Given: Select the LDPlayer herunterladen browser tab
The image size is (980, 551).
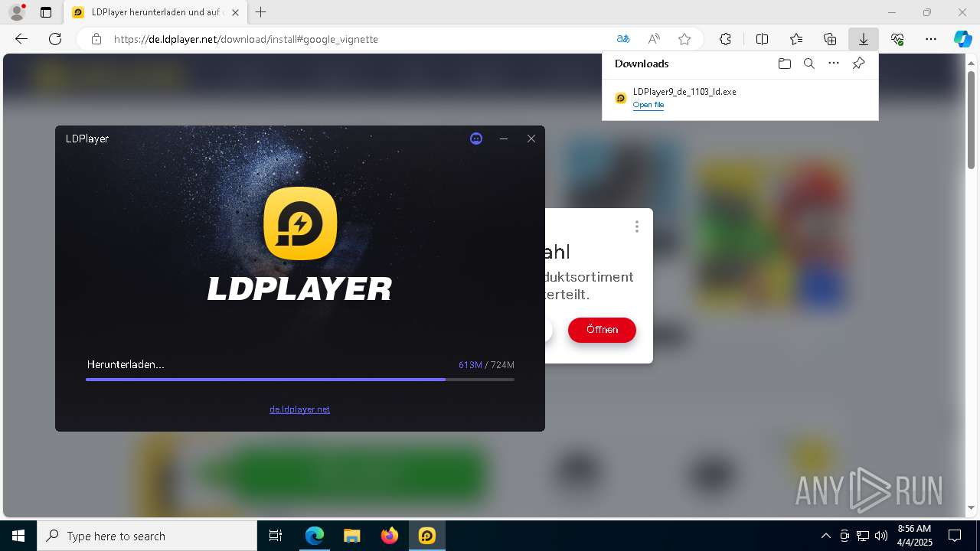Looking at the screenshot, I should tap(155, 12).
